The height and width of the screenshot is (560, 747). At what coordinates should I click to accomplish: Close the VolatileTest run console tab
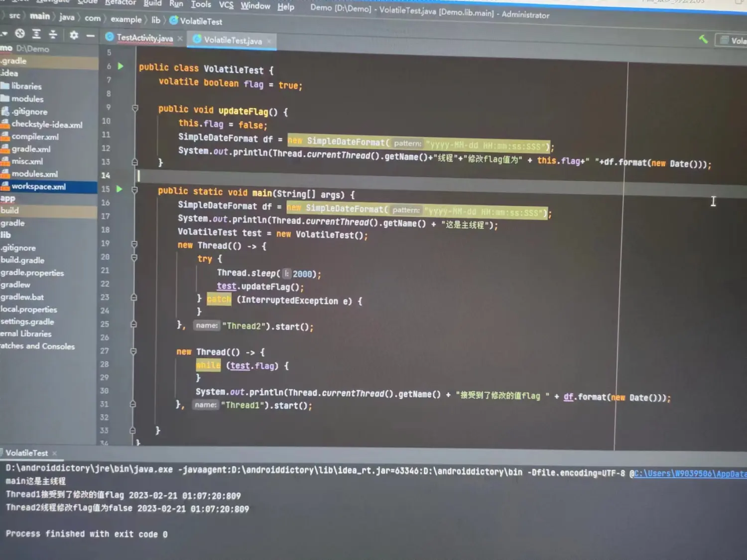(55, 453)
